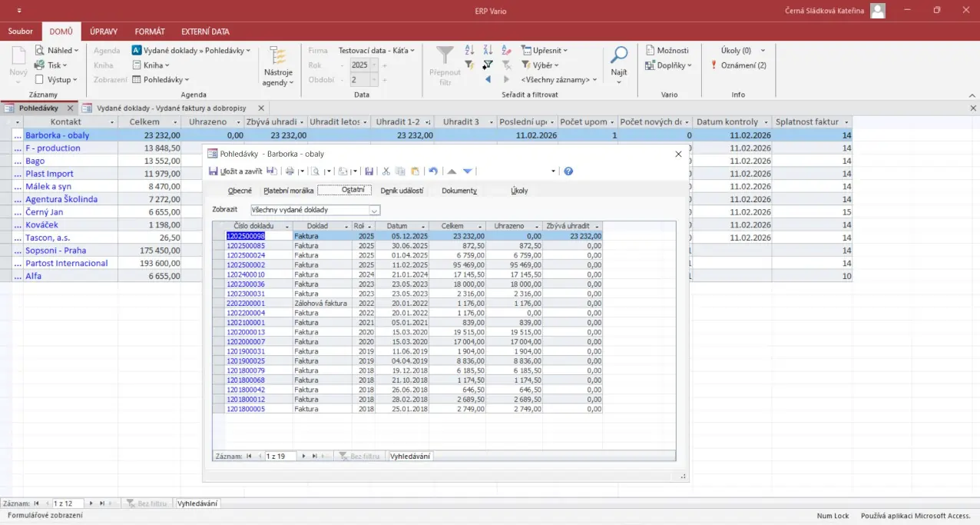This screenshot has height=525, width=980.
Task: Select the Sopsoni - Praha contact row
Action: pos(55,251)
